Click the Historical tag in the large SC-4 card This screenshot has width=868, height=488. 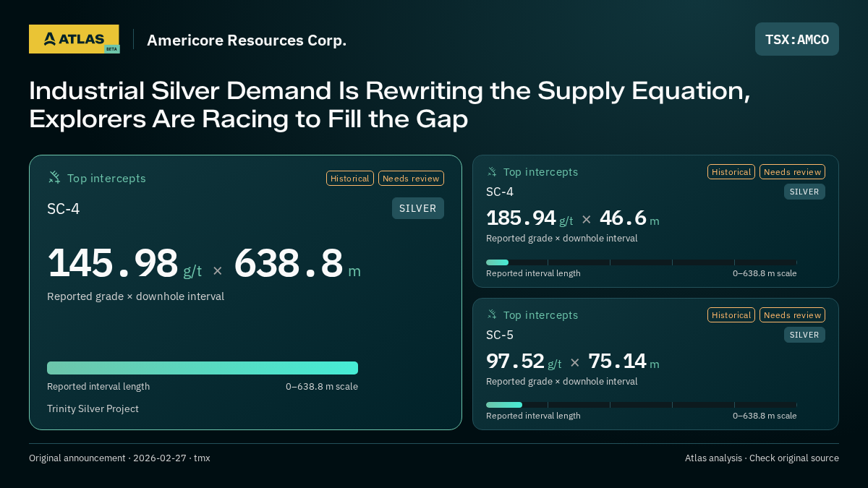(350, 178)
